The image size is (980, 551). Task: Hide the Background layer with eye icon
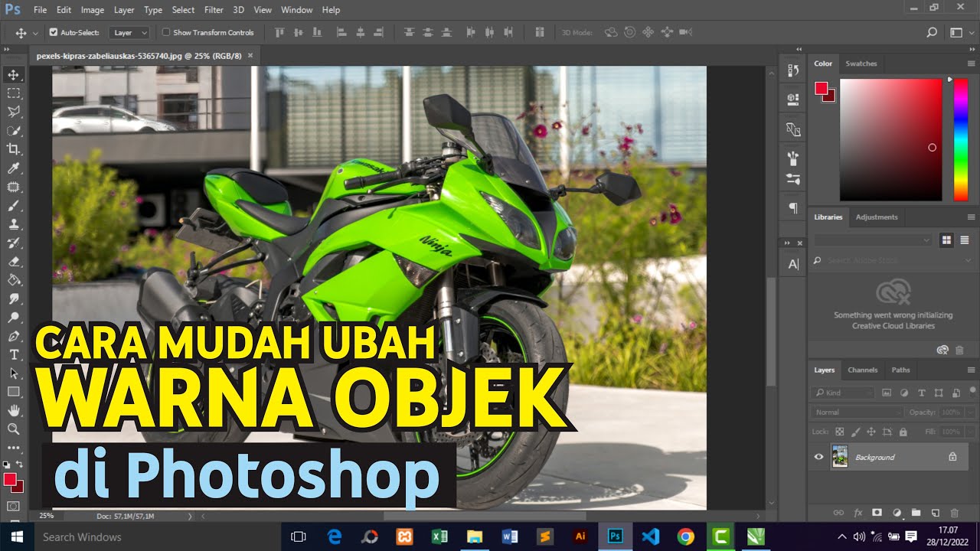tap(818, 457)
